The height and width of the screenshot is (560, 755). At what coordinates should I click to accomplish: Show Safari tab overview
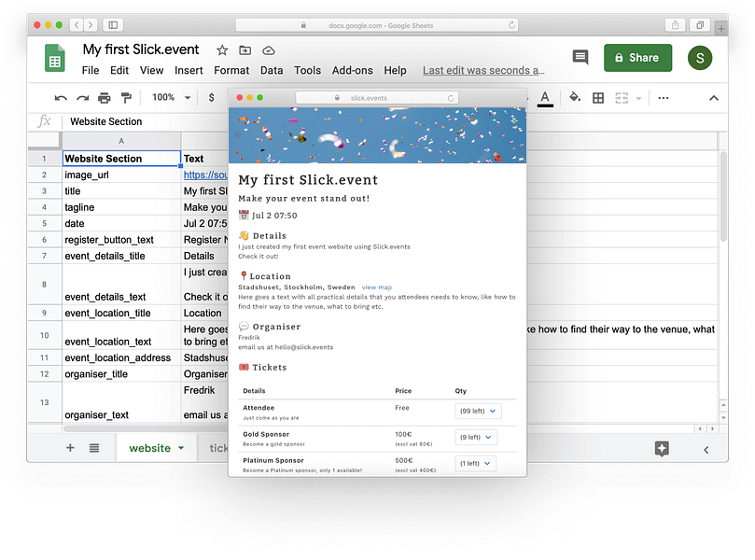pos(700,25)
